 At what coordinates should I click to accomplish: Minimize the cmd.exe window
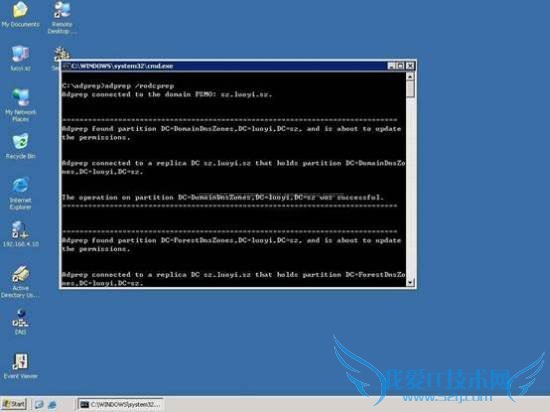(391, 66)
